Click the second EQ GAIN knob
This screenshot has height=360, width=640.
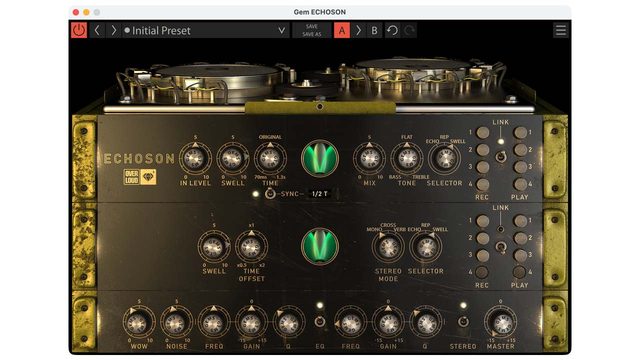click(388, 323)
